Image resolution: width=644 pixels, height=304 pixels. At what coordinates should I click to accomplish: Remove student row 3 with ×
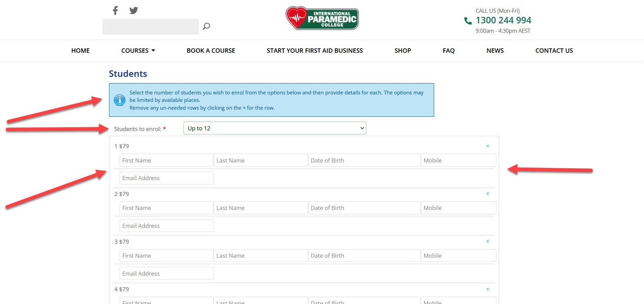(x=487, y=241)
